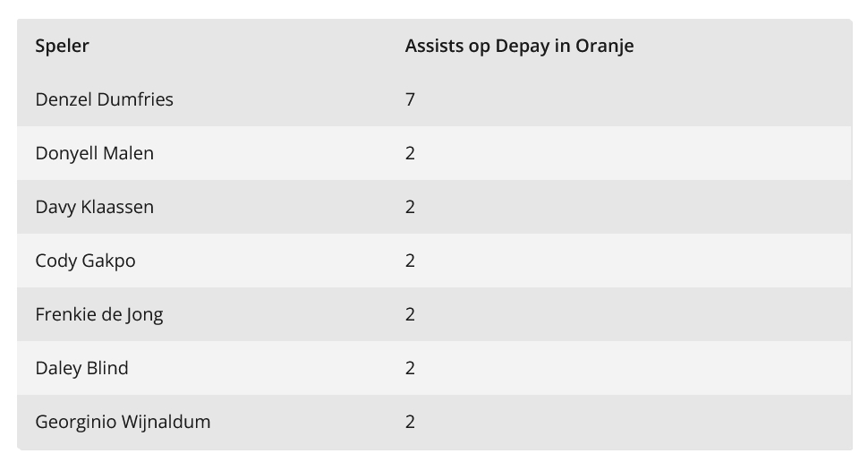Select the assist value in Cody Gakpo's row
Viewport: 868px width, 462px height.
[410, 261]
